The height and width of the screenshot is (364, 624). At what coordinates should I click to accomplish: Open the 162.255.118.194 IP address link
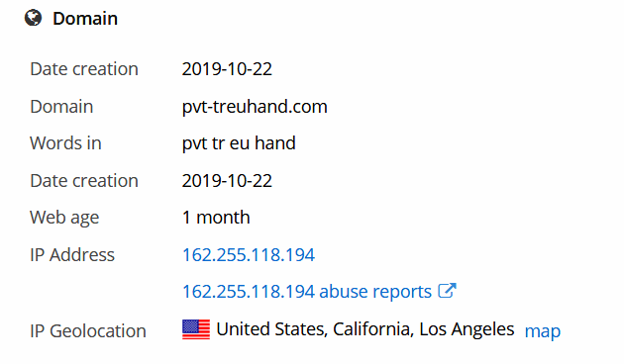(249, 255)
